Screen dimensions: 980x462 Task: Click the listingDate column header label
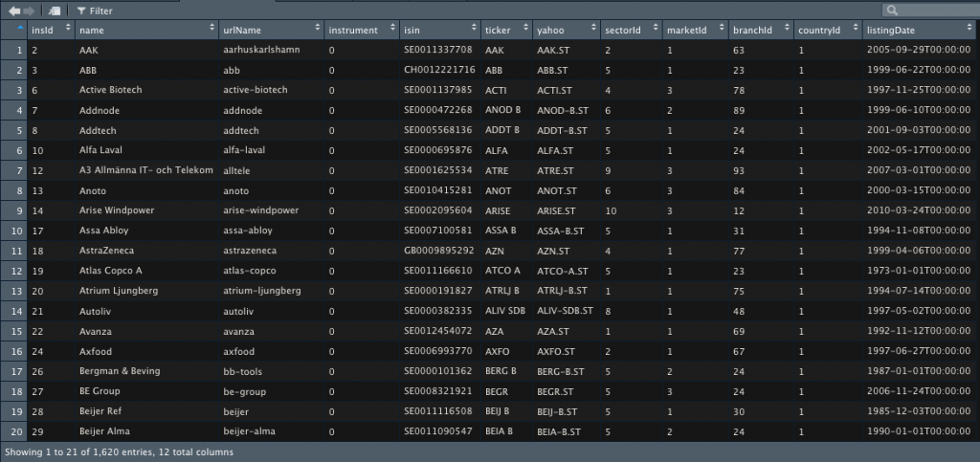pos(891,30)
